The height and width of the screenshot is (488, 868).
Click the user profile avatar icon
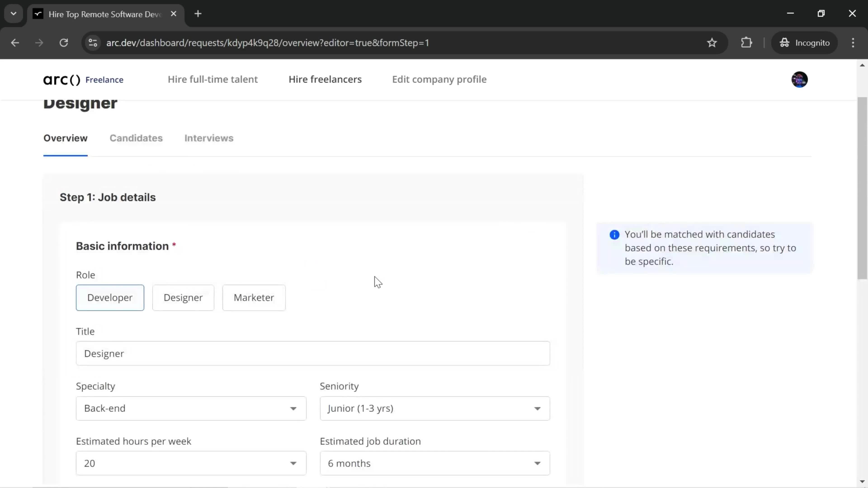[x=800, y=79]
